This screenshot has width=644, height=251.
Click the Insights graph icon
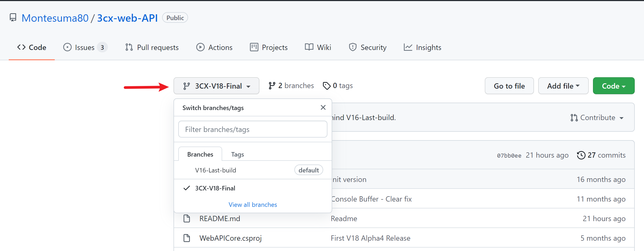(408, 47)
